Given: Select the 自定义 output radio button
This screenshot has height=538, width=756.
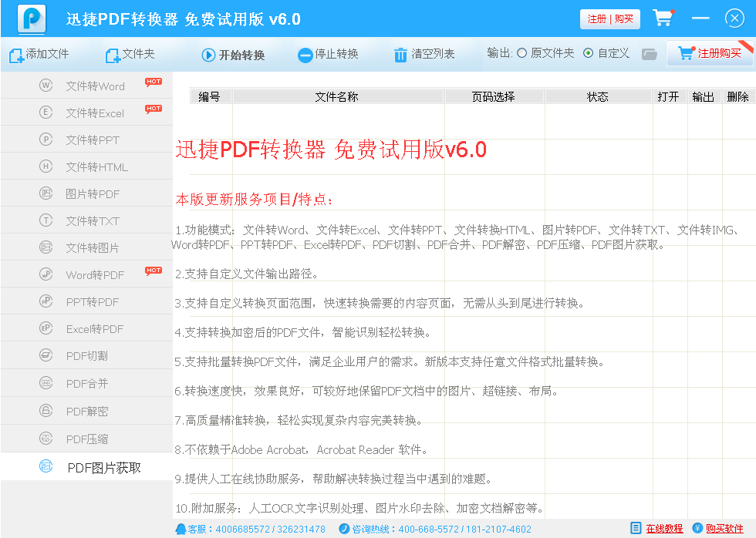Looking at the screenshot, I should (588, 53).
